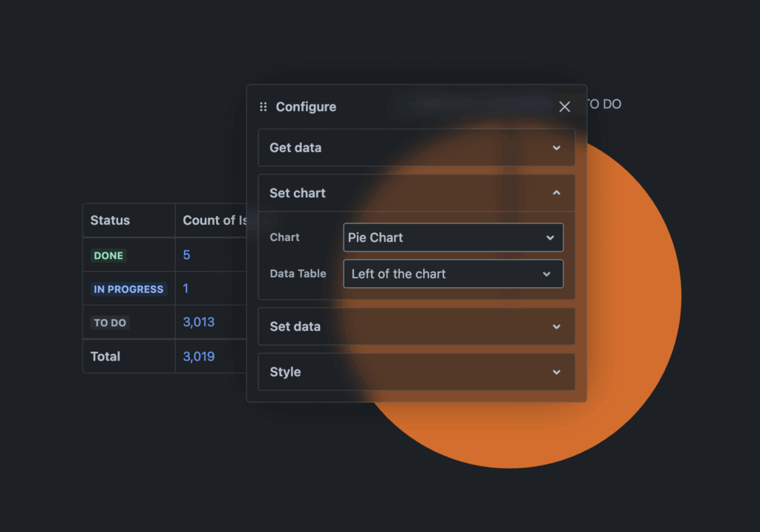760x532 pixels.
Task: Close the Configure dialog with the X icon
Action: [x=564, y=106]
